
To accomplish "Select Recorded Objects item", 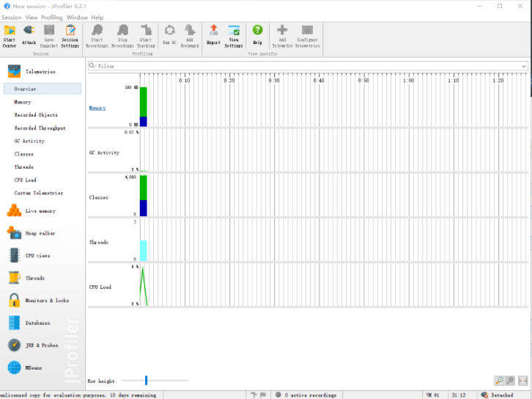I will 36,114.
